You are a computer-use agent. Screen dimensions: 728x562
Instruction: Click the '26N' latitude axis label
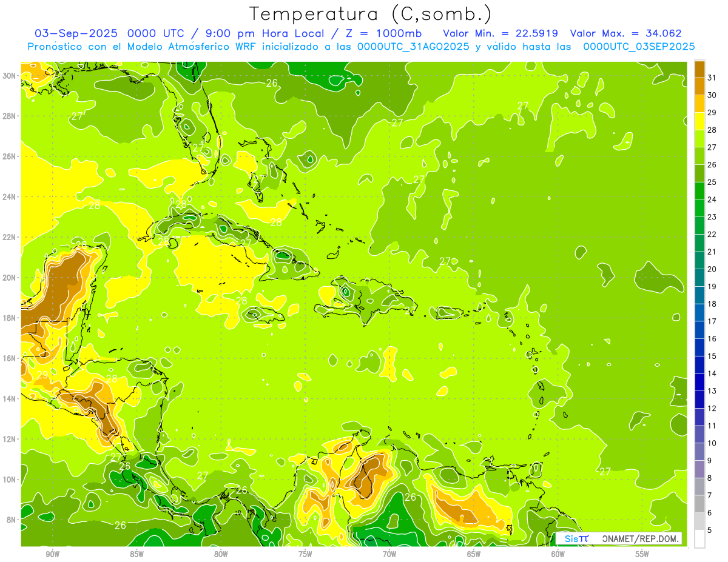[10, 156]
